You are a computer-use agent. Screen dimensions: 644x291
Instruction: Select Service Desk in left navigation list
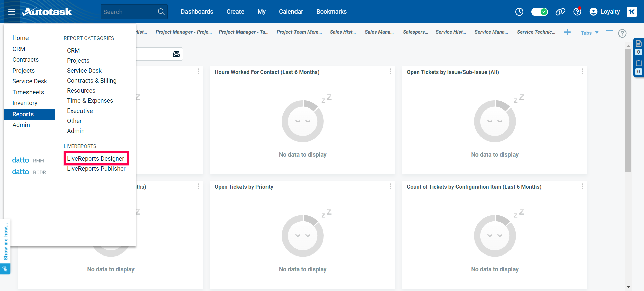(x=30, y=81)
